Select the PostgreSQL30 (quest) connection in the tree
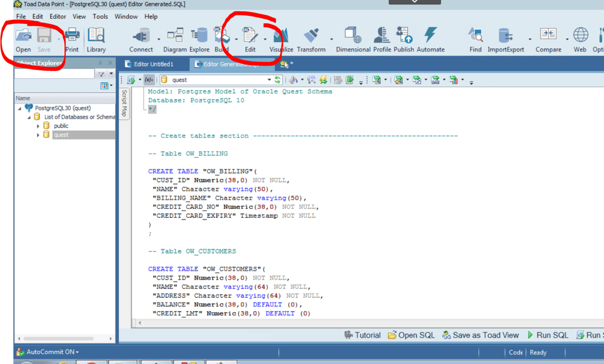 click(63, 108)
